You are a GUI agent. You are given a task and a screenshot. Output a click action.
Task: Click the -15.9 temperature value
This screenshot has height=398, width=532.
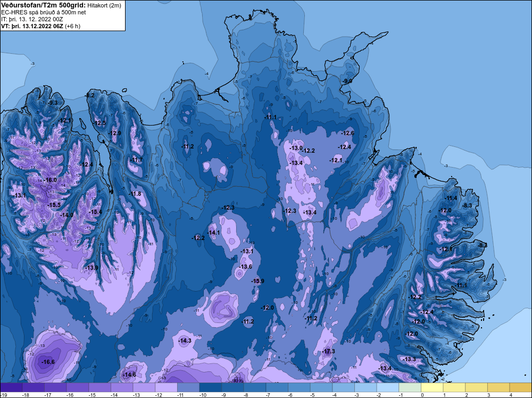[257, 281]
